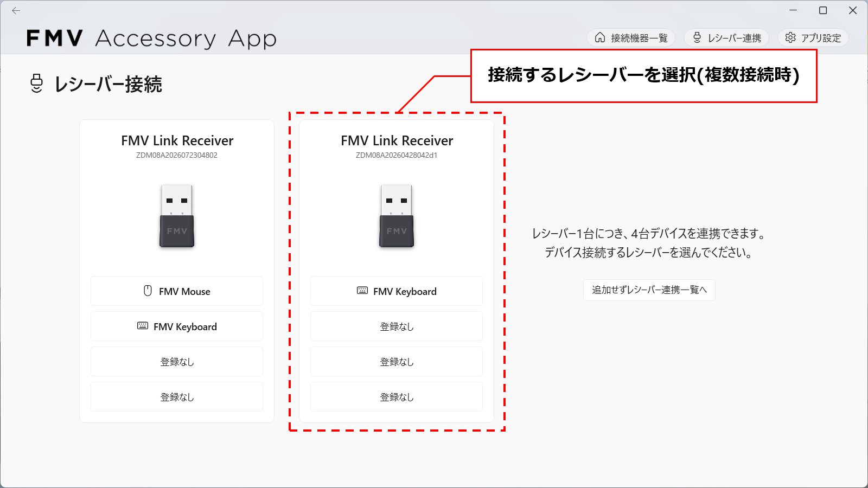Open レシーバー連携 page
This screenshot has width=868, height=488.
(726, 37)
